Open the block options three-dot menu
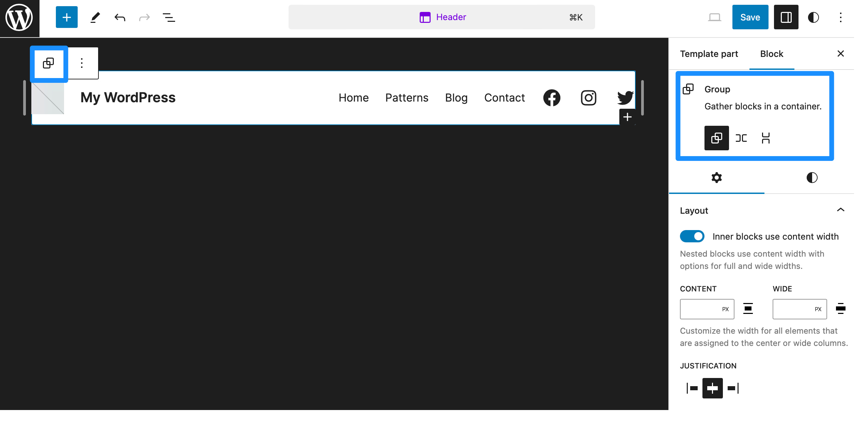868x424 pixels. [82, 63]
